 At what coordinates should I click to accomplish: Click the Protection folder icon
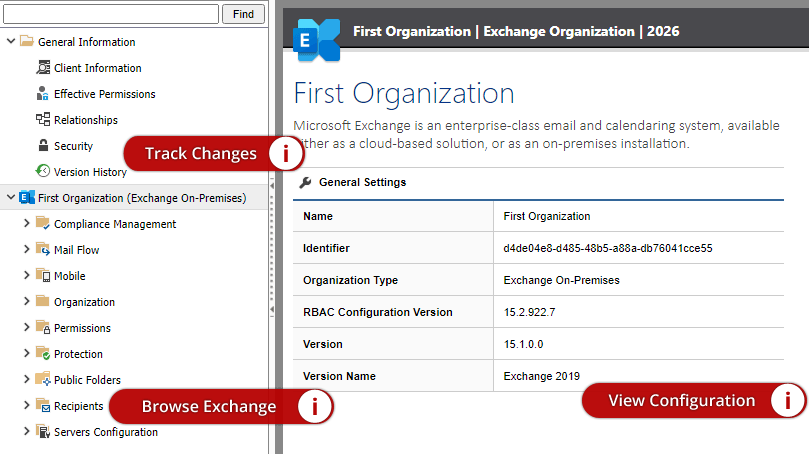[43, 353]
